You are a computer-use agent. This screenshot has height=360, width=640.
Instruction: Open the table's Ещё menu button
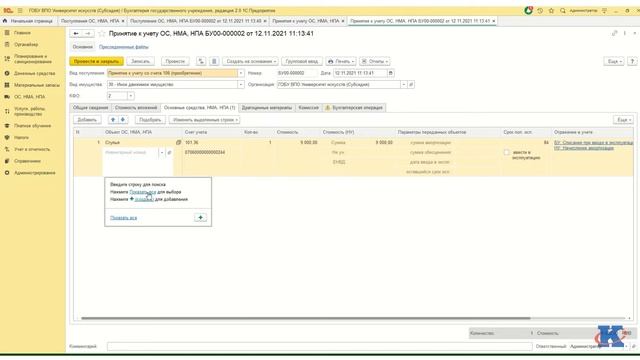pos(623,120)
